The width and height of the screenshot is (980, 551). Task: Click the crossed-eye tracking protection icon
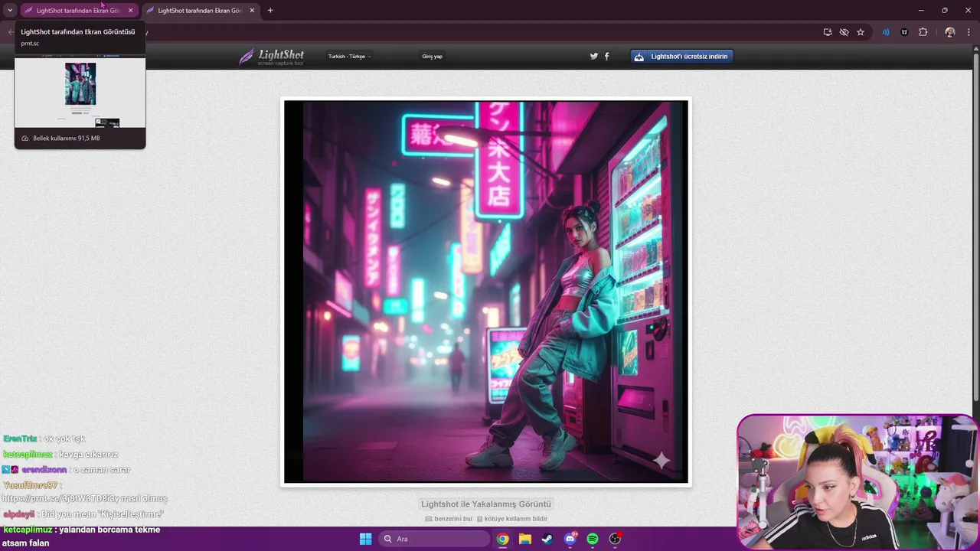844,32
